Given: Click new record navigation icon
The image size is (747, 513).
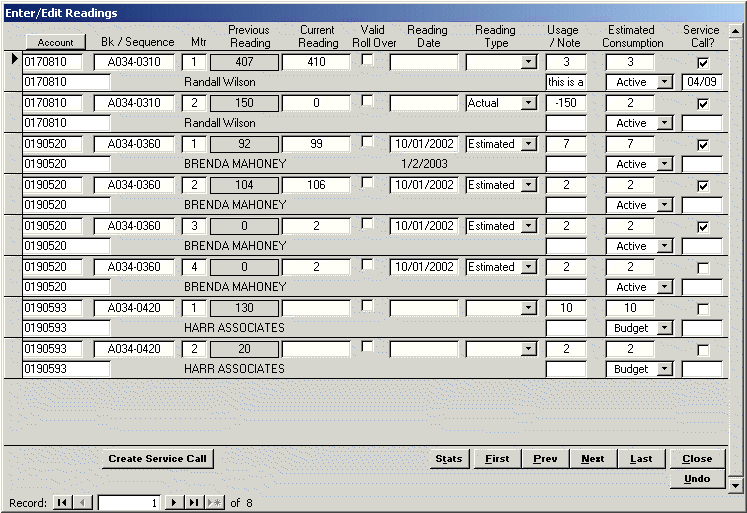Looking at the screenshot, I should click(x=214, y=503).
